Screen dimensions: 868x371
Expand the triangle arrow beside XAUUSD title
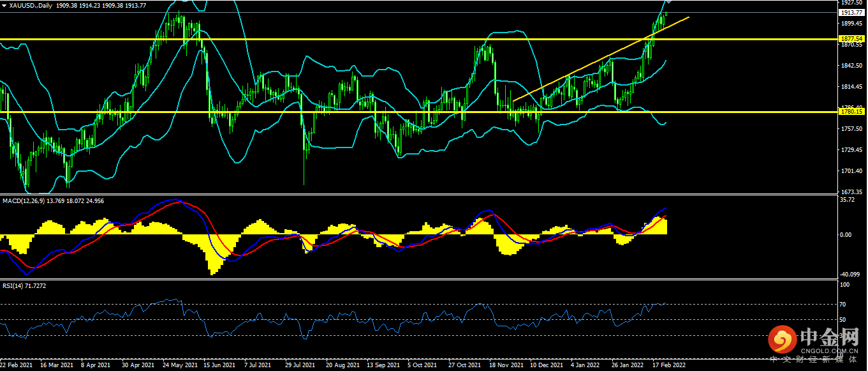point(4,4)
